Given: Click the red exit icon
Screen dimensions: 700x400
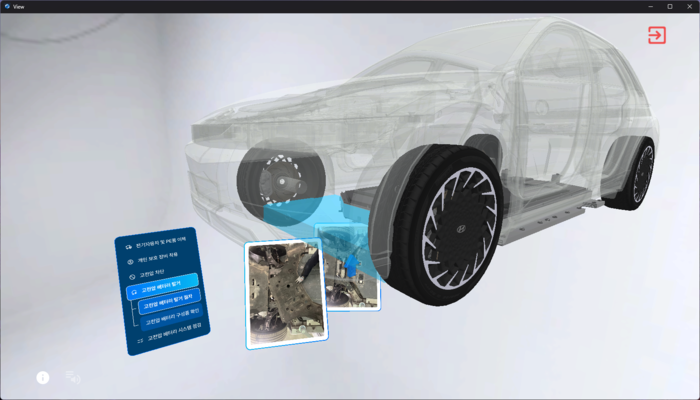Looking at the screenshot, I should pos(656,36).
